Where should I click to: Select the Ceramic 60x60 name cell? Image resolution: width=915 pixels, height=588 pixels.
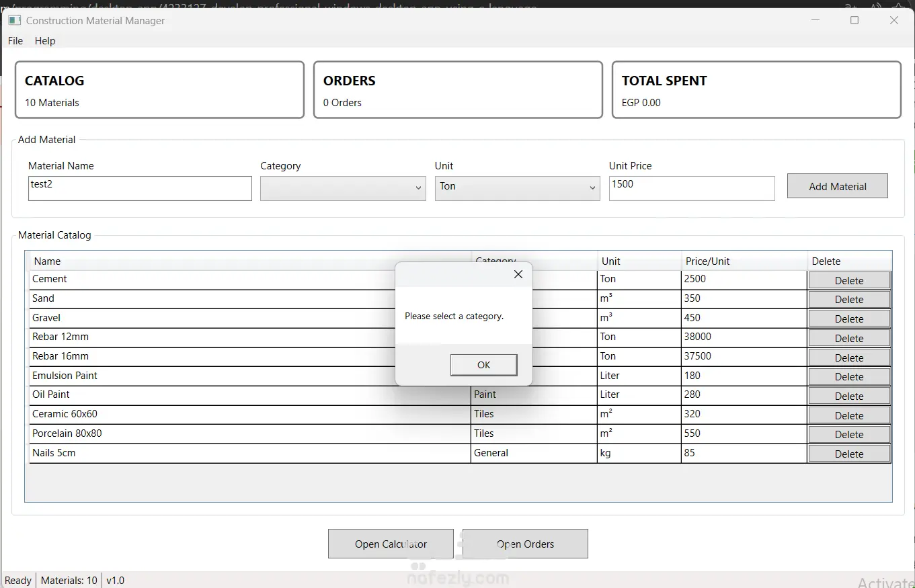pos(250,415)
